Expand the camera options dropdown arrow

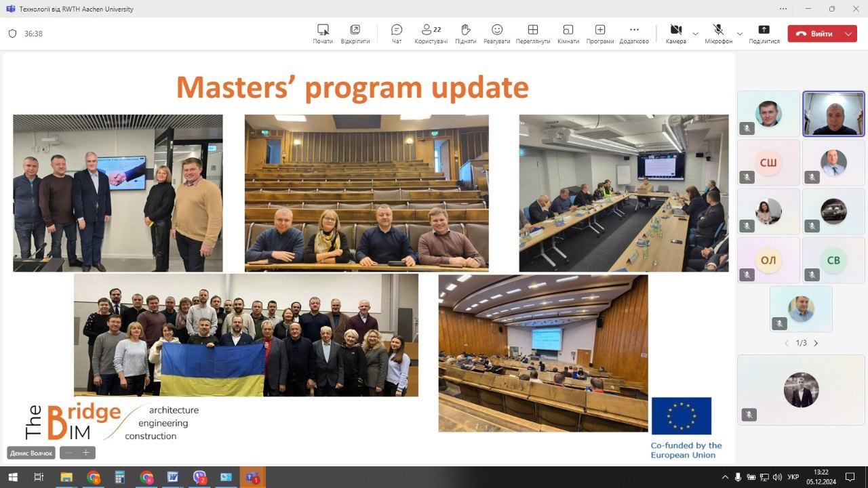click(695, 33)
